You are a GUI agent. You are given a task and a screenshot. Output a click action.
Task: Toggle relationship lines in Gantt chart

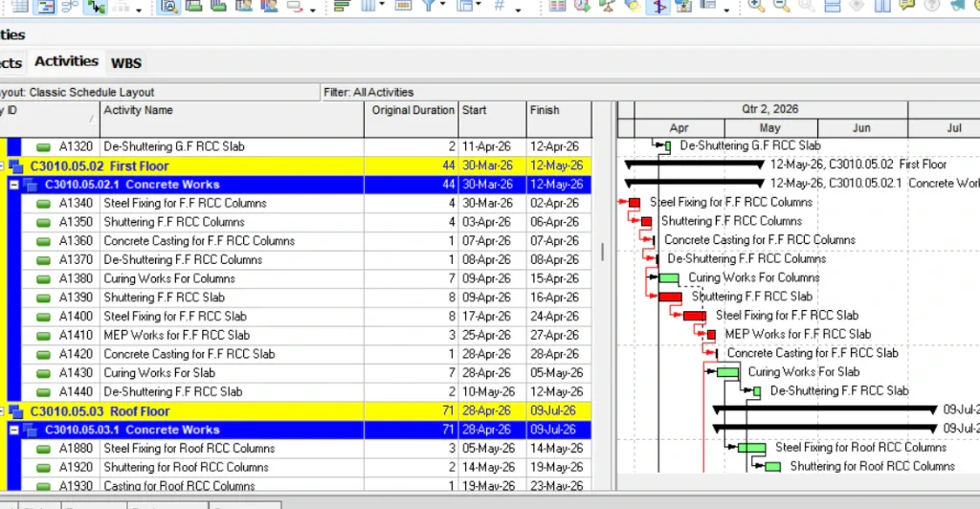pyautogui.click(x=97, y=7)
